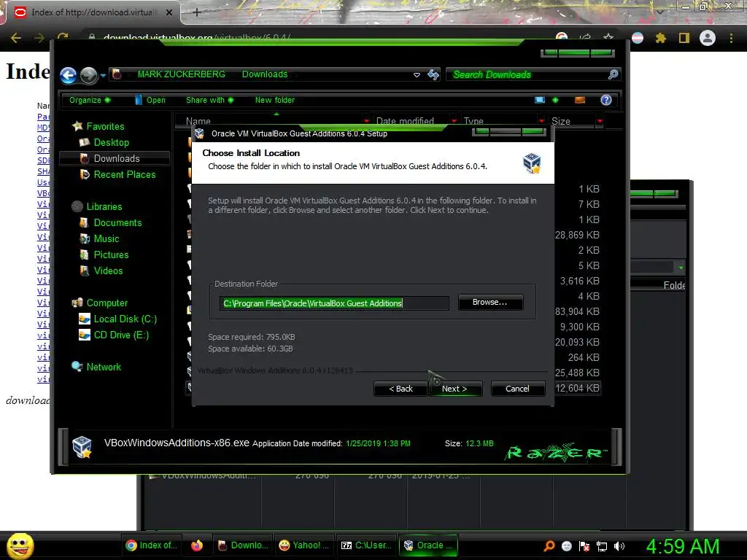Switch to the Oracle taskbar button

429,545
